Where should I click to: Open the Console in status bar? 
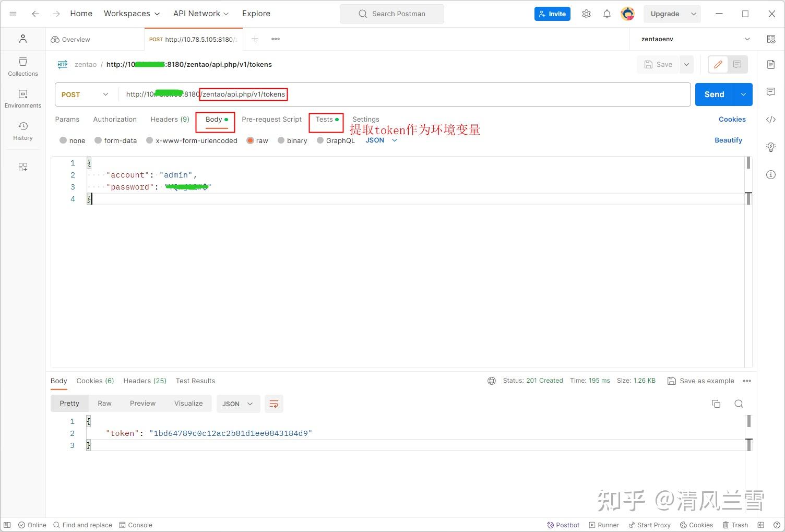pyautogui.click(x=136, y=525)
